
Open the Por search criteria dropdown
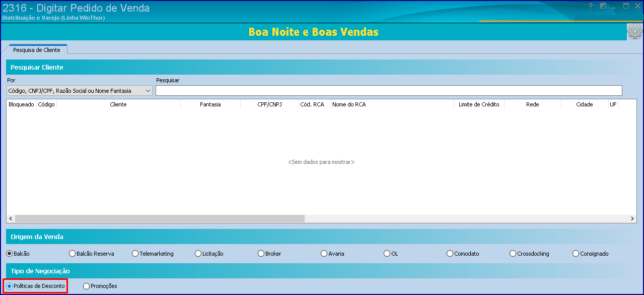coord(80,91)
